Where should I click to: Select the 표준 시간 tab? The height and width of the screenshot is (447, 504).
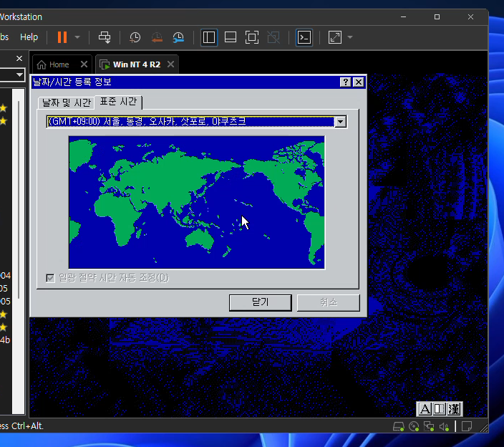pyautogui.click(x=118, y=102)
